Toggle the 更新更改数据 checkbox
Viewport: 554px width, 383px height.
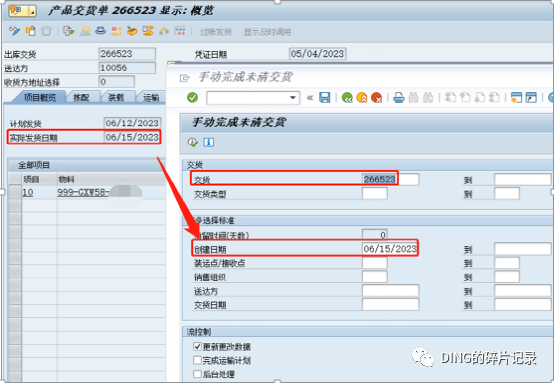pos(197,346)
